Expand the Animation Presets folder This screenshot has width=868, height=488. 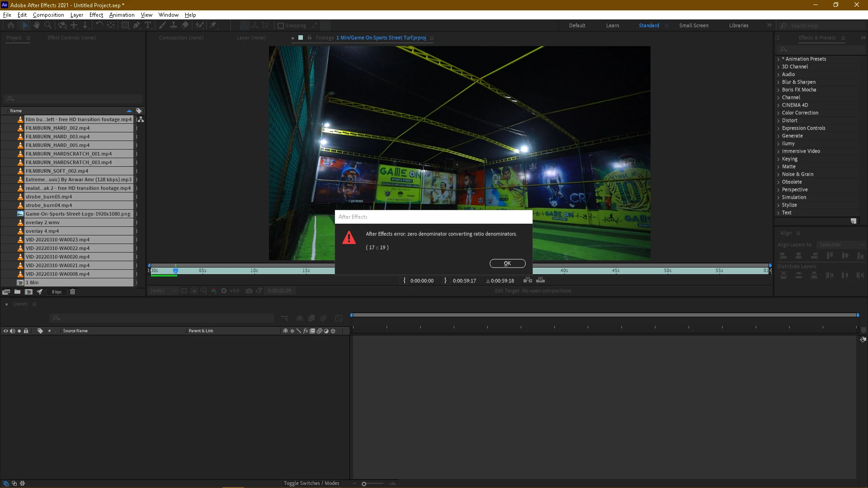pyautogui.click(x=778, y=59)
